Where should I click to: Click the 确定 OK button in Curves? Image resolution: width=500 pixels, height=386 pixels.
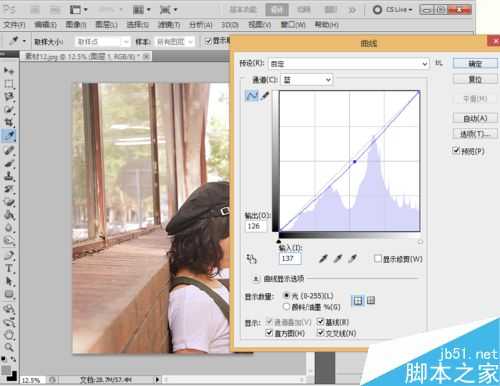[x=475, y=63]
